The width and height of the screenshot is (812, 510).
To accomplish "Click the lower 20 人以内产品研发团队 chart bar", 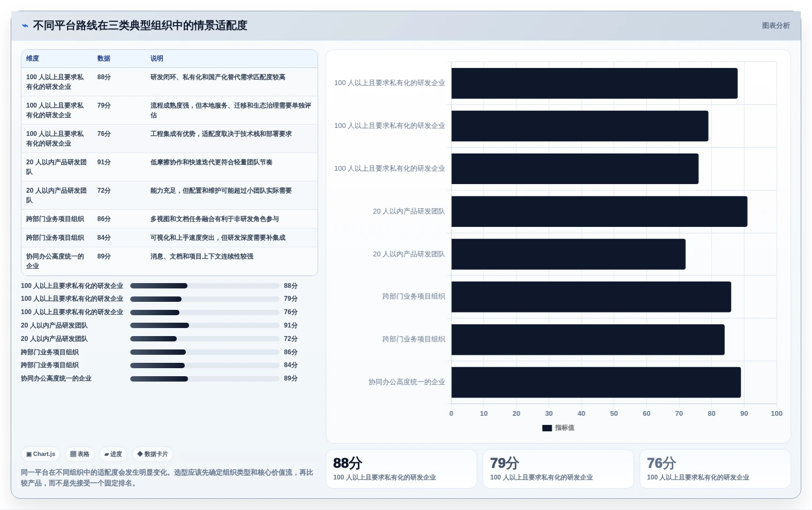I will coord(568,254).
